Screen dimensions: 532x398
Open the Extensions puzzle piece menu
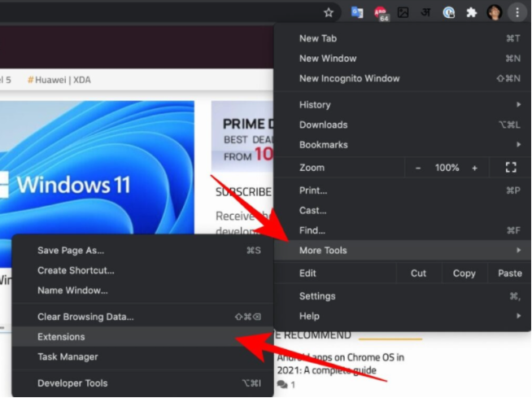click(472, 13)
